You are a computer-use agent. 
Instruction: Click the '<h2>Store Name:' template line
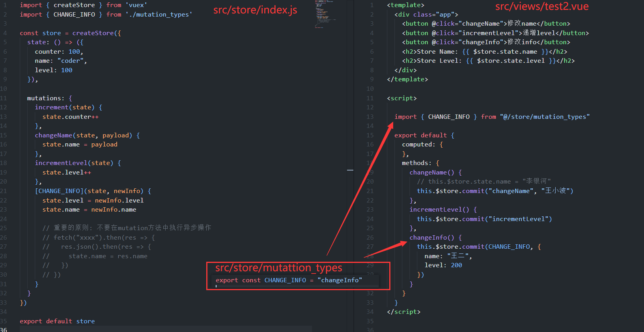(x=485, y=52)
